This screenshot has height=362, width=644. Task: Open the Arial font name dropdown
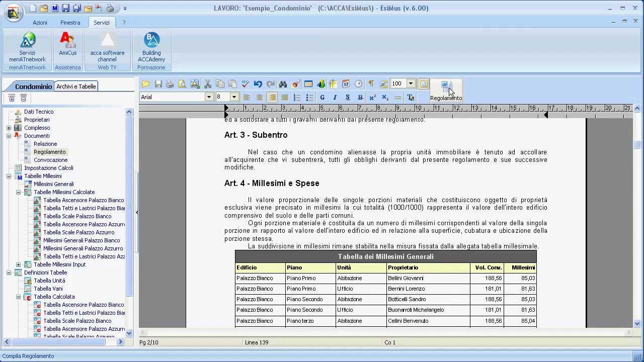[209, 97]
